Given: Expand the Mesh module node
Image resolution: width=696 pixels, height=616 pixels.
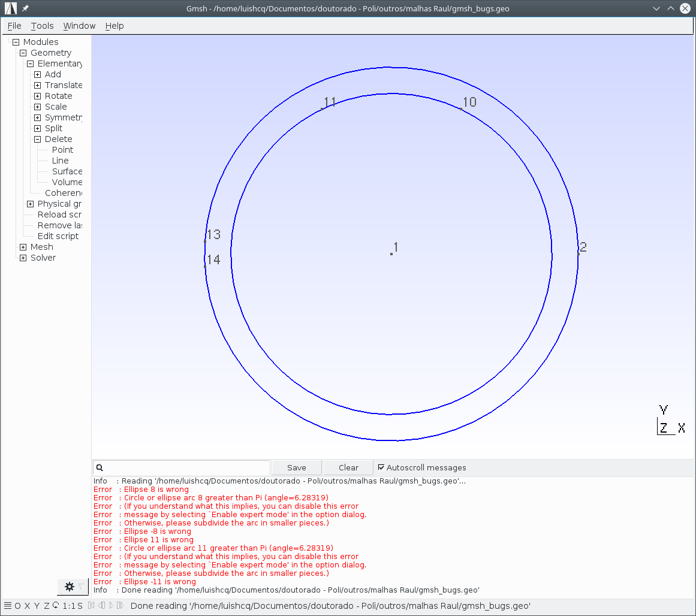Looking at the screenshot, I should click(x=23, y=247).
